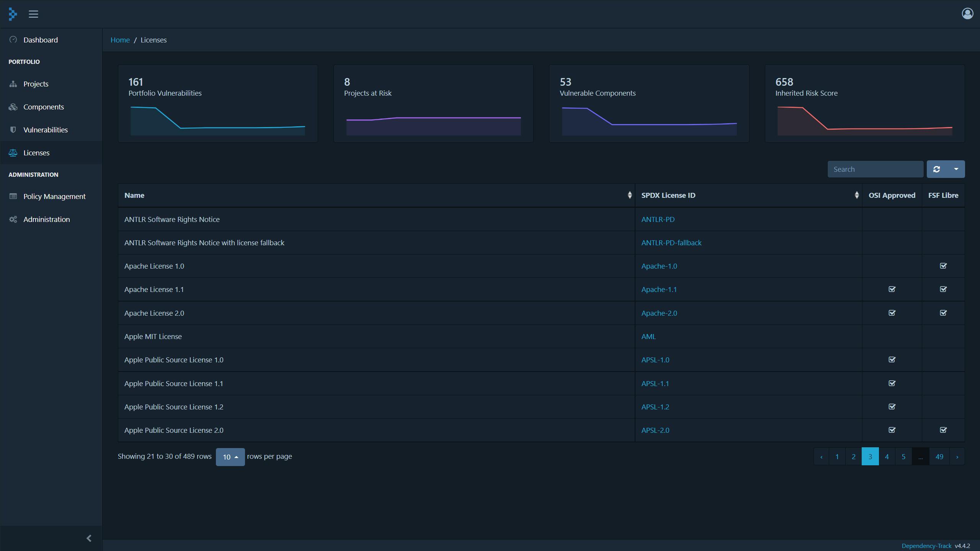Viewport: 980px width, 551px height.
Task: Open Projects in the sidebar
Action: click(36, 84)
